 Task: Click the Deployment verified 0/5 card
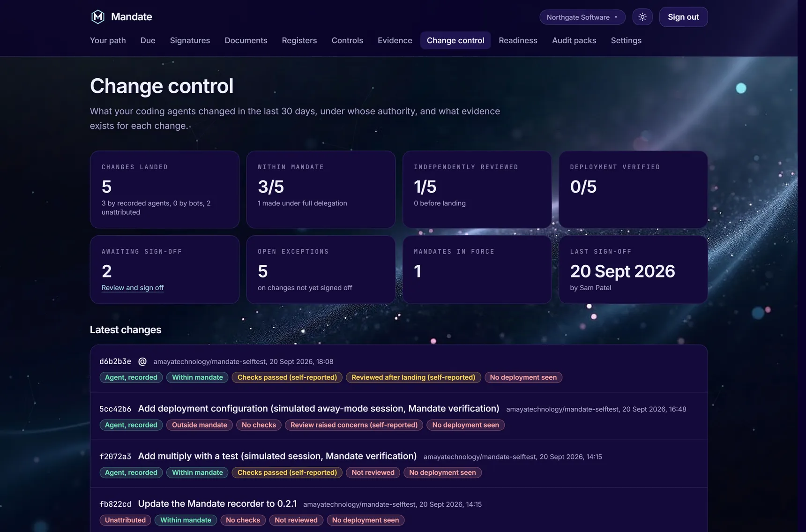coord(633,189)
